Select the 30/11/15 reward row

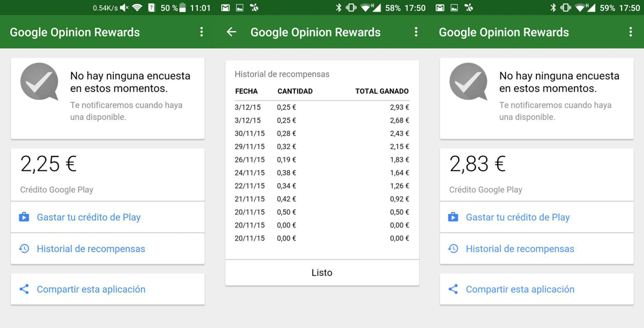(x=322, y=133)
